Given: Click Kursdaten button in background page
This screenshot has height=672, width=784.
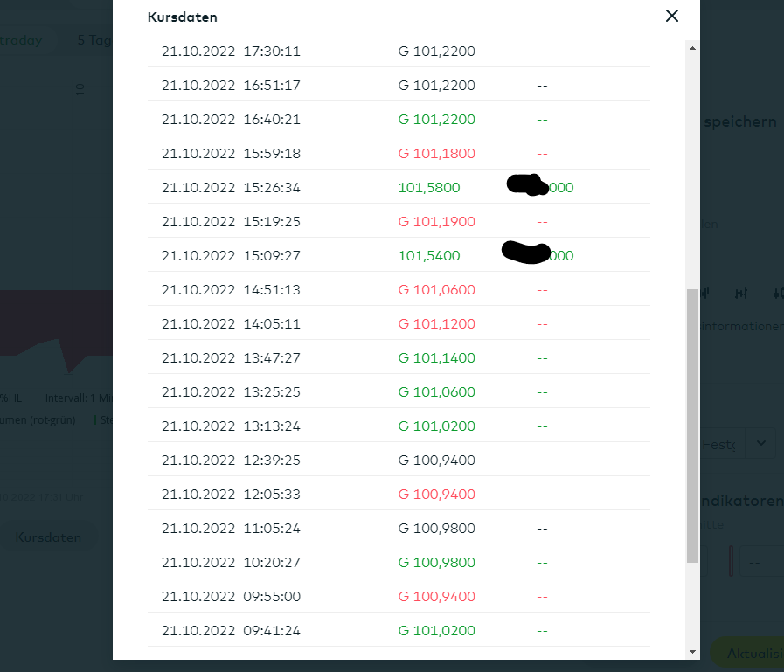Looking at the screenshot, I should point(48,537).
